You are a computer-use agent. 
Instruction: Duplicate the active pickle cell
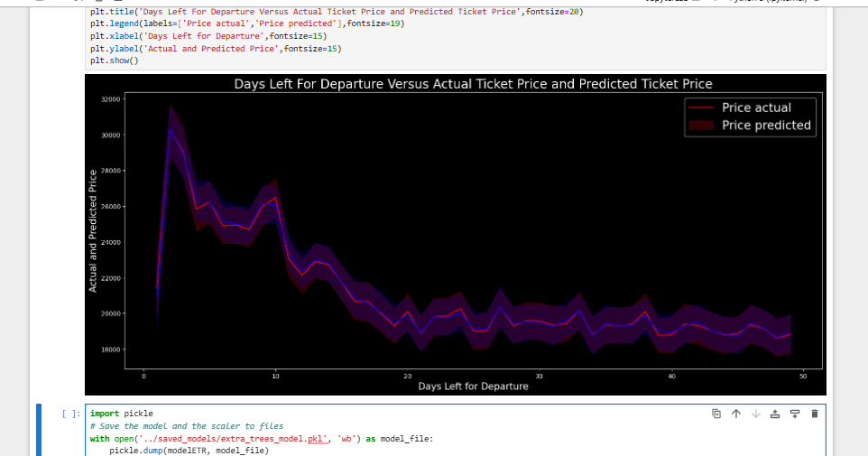coord(716,414)
